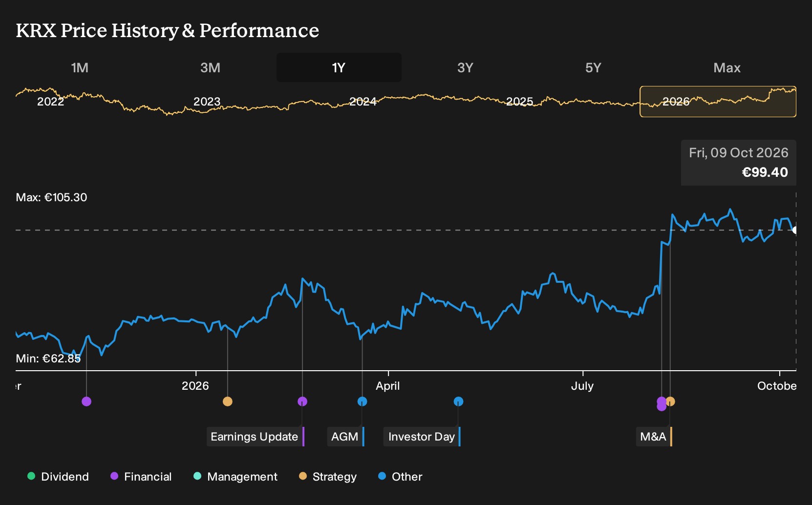Click the purple Financial marker near M&A
This screenshot has height=505, width=812.
(662, 404)
